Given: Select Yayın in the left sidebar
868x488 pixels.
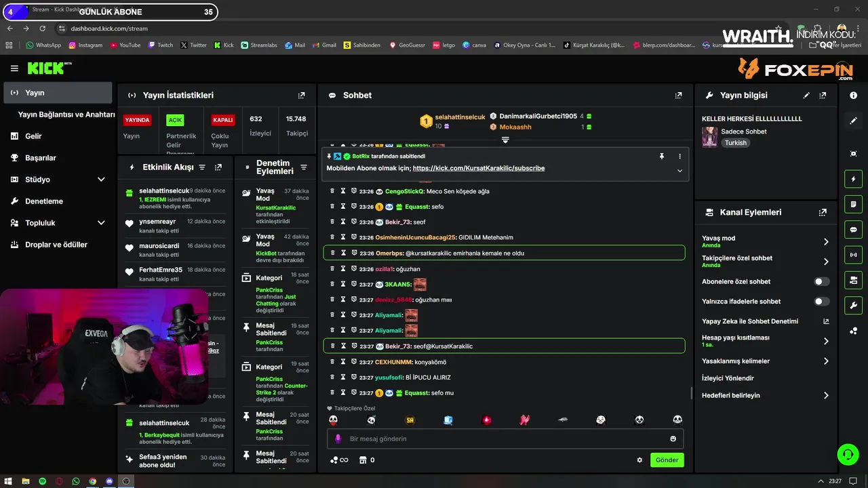Looking at the screenshot, I should tap(58, 93).
